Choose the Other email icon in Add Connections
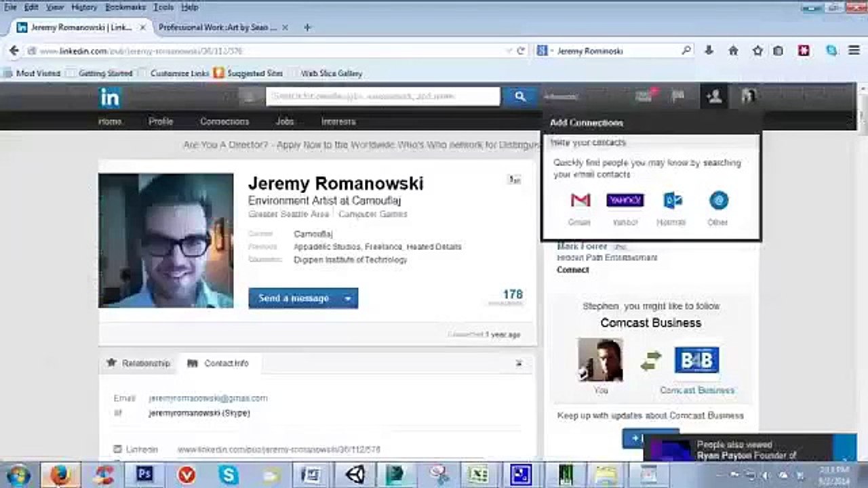868x488 pixels. tap(718, 201)
